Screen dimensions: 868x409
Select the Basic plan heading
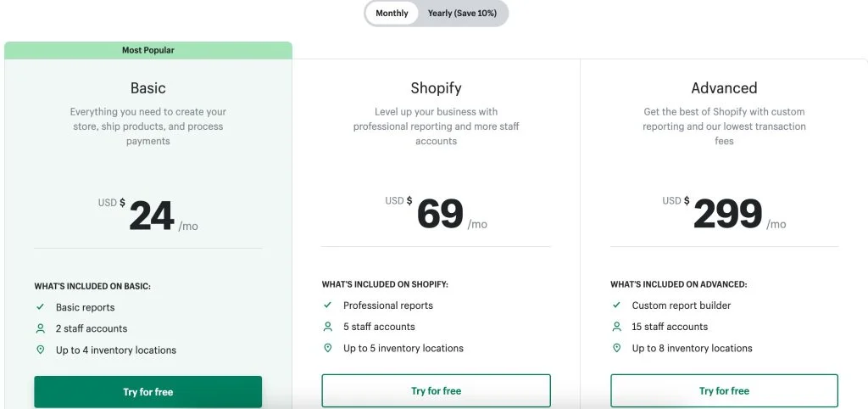click(147, 88)
